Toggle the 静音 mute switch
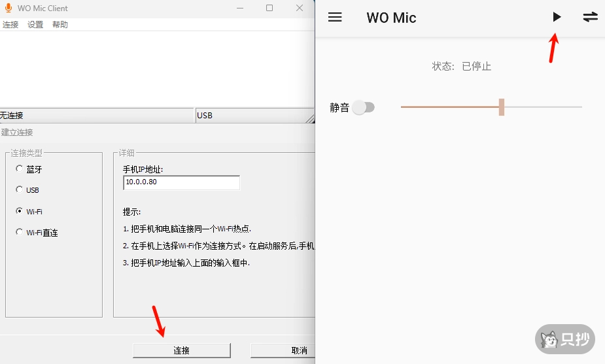Screen dimensions: 605x364 click(364, 107)
